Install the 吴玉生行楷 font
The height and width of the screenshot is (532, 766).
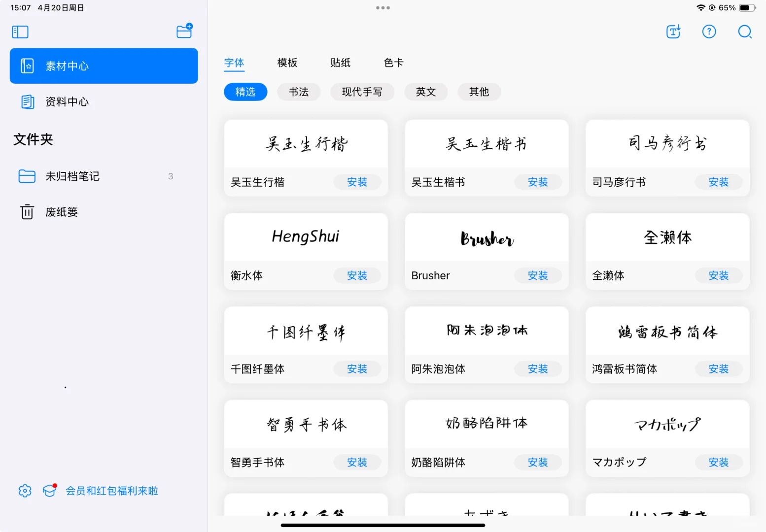357,182
